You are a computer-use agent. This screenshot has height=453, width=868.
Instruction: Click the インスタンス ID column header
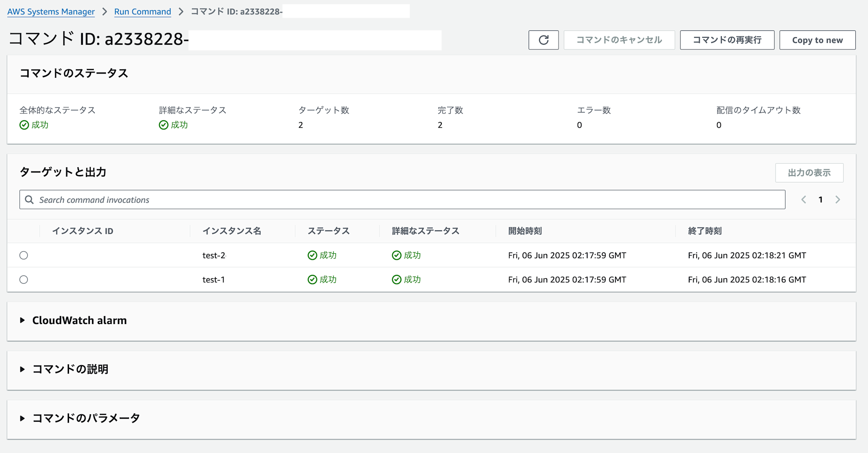coord(82,231)
